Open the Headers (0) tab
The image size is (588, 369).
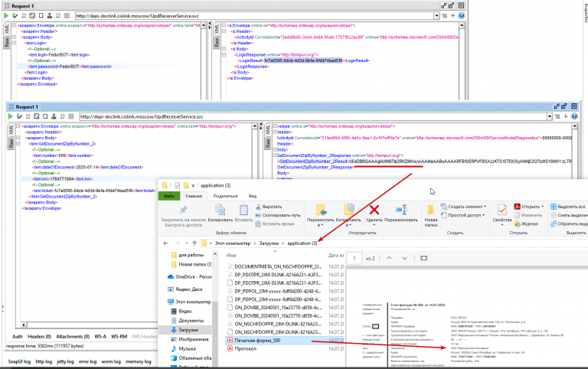[39, 337]
